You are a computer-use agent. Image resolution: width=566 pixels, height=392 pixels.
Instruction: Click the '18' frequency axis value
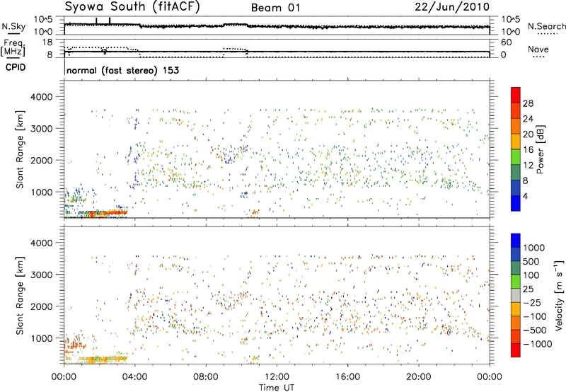point(47,42)
